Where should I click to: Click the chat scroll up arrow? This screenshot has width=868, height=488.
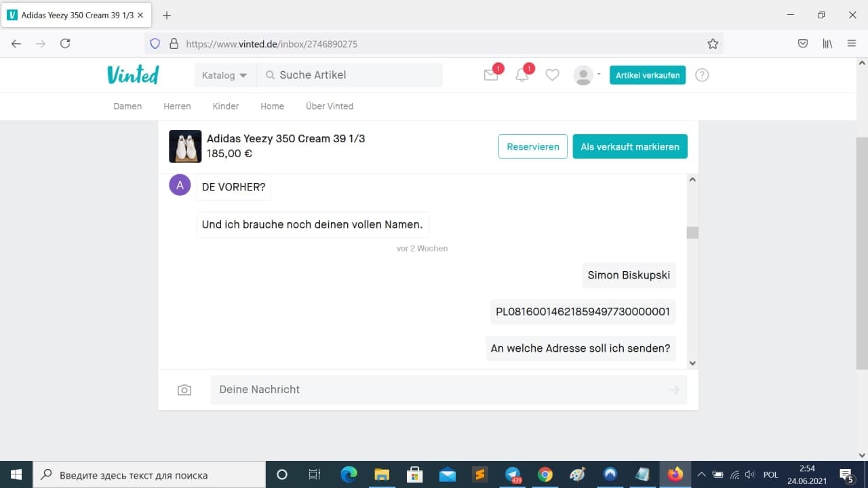click(692, 180)
